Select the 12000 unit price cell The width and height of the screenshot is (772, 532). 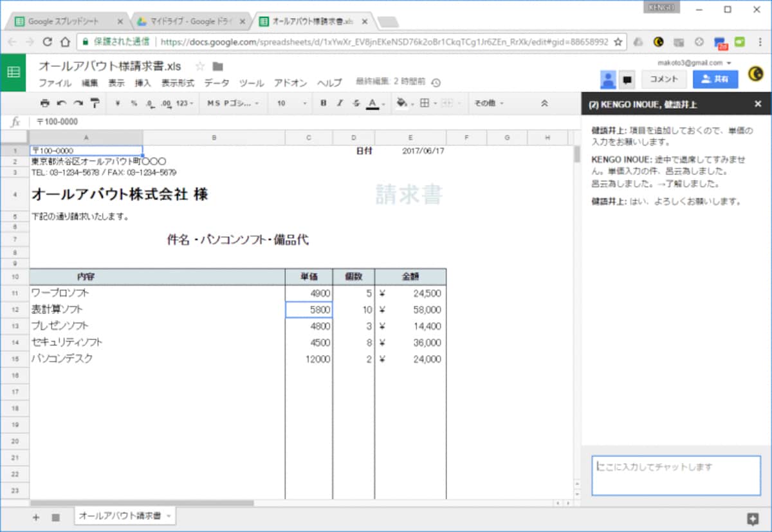click(309, 359)
